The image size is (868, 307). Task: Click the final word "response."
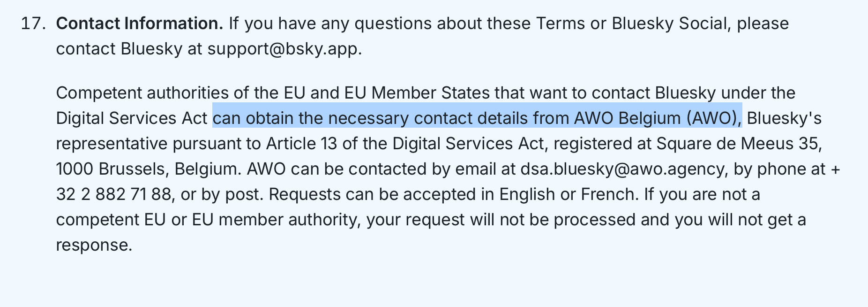(x=94, y=245)
